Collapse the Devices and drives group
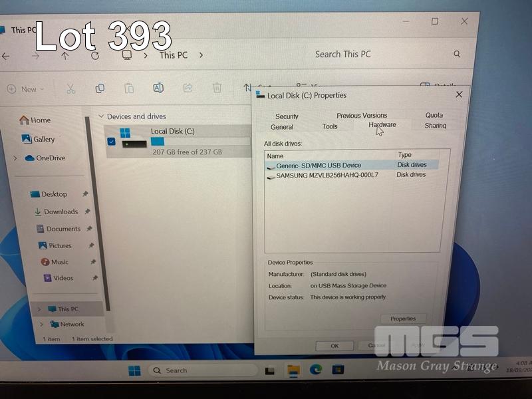The width and height of the screenshot is (532, 399). [x=101, y=116]
